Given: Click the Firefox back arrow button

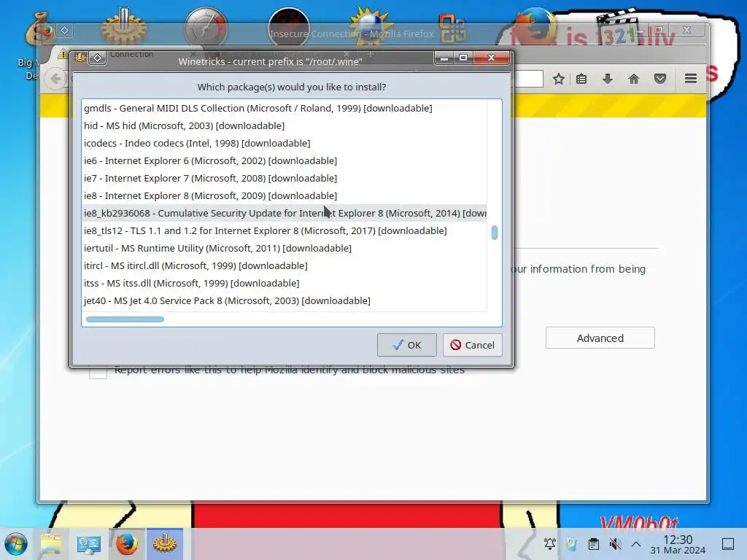Looking at the screenshot, I should pyautogui.click(x=55, y=79).
